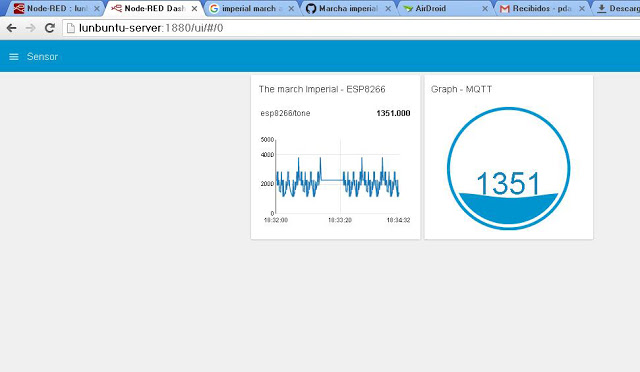Click the 1351 circular gauge

pyautogui.click(x=508, y=168)
